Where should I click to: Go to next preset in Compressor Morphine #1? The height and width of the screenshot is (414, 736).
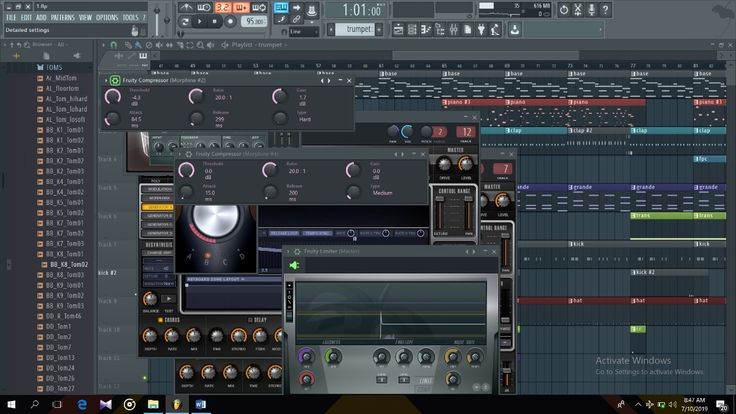pos(403,154)
